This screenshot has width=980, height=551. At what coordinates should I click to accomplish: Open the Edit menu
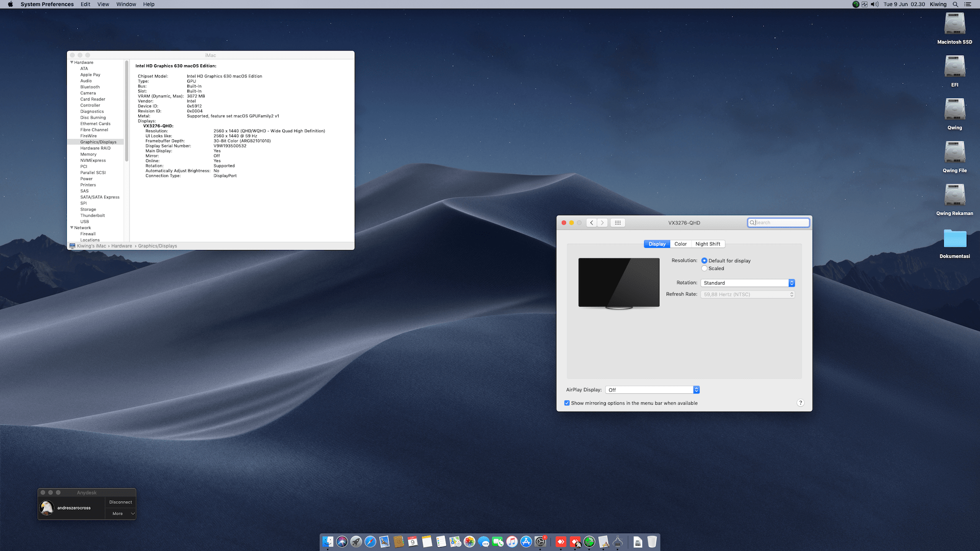click(85, 4)
